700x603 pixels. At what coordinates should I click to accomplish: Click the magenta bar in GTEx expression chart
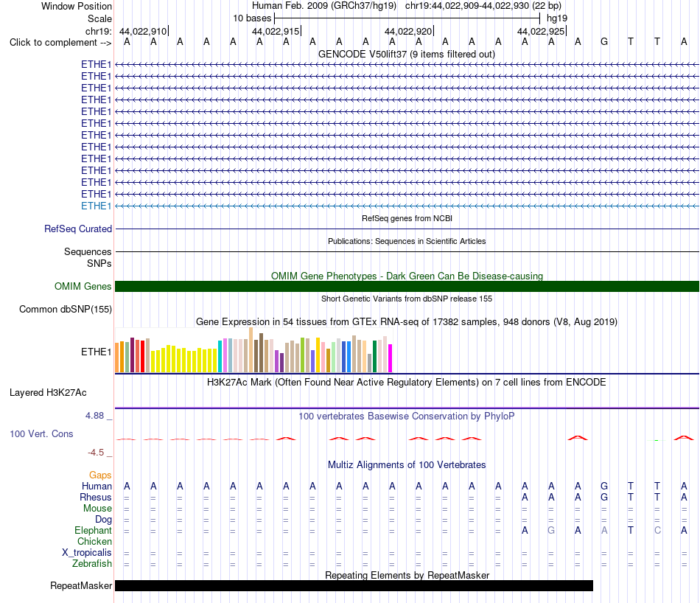(391, 358)
